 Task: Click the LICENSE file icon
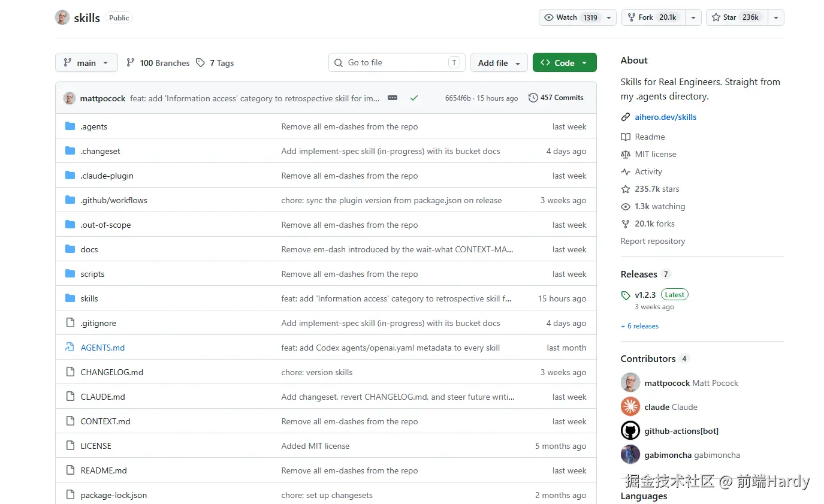tap(70, 446)
